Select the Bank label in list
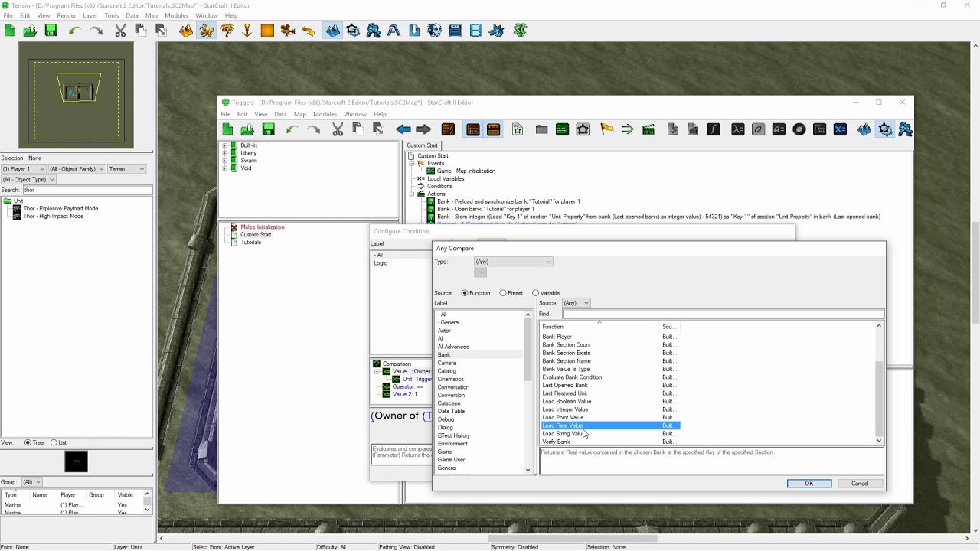980x551 pixels. (479, 355)
